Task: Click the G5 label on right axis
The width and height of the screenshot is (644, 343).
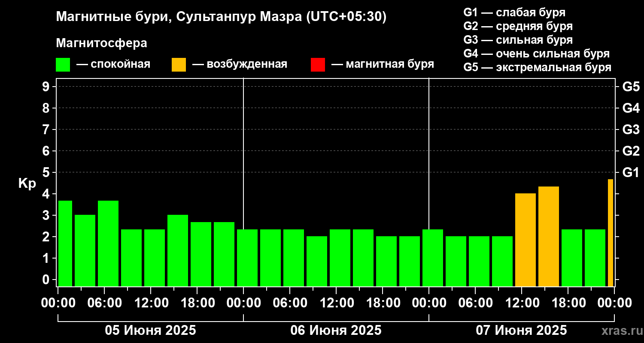Action: pyautogui.click(x=631, y=87)
